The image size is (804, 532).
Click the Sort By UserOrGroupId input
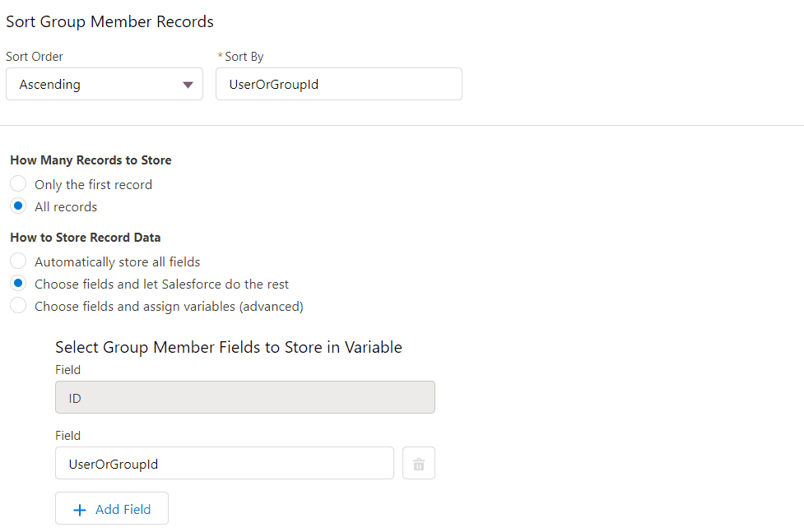coord(339,84)
